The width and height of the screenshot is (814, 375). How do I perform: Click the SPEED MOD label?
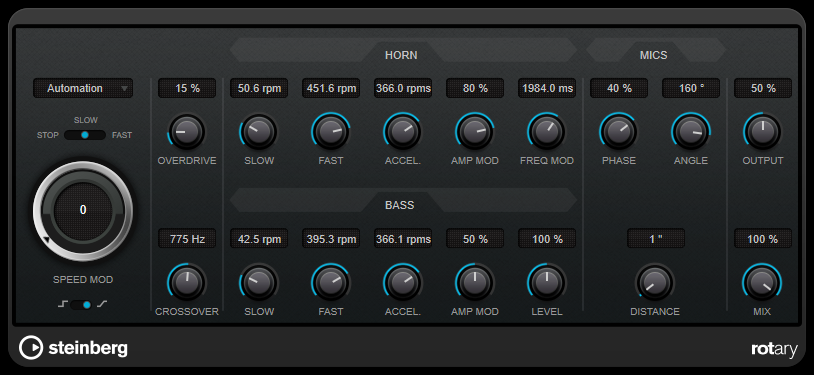click(83, 280)
